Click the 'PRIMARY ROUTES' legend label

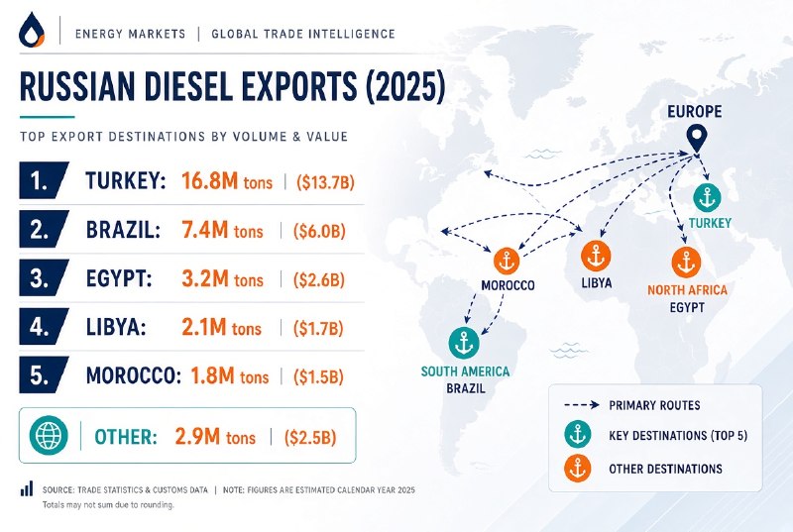click(654, 405)
